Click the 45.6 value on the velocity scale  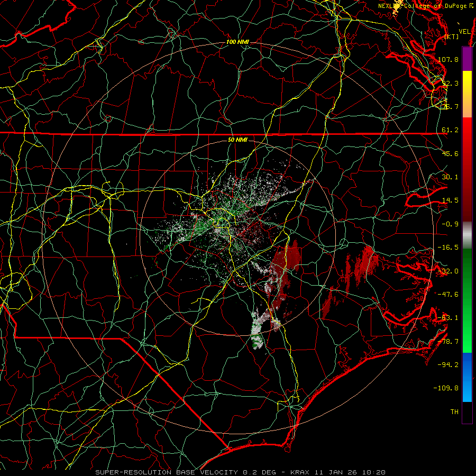click(x=450, y=153)
